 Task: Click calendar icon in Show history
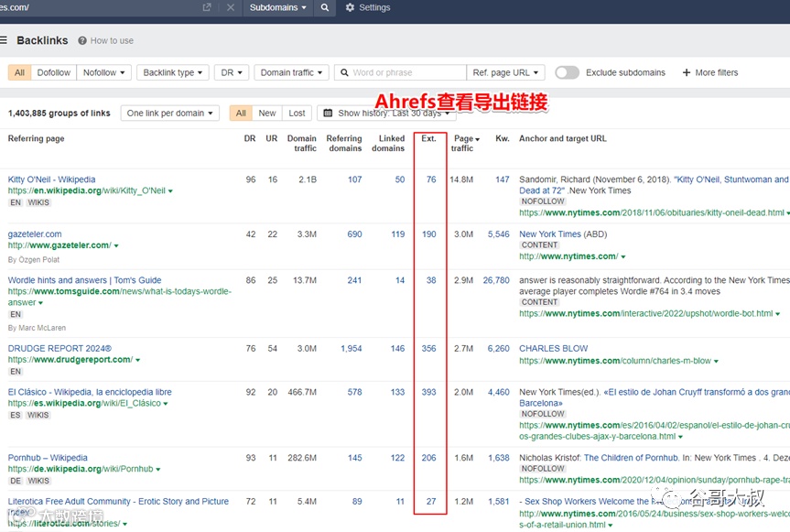pos(328,113)
